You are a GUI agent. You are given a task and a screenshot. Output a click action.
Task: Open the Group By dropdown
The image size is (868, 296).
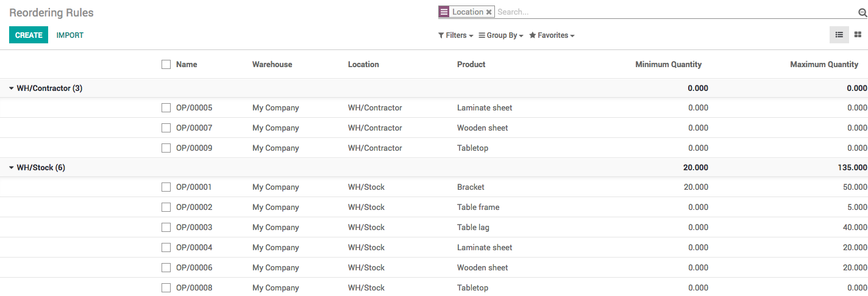click(501, 35)
